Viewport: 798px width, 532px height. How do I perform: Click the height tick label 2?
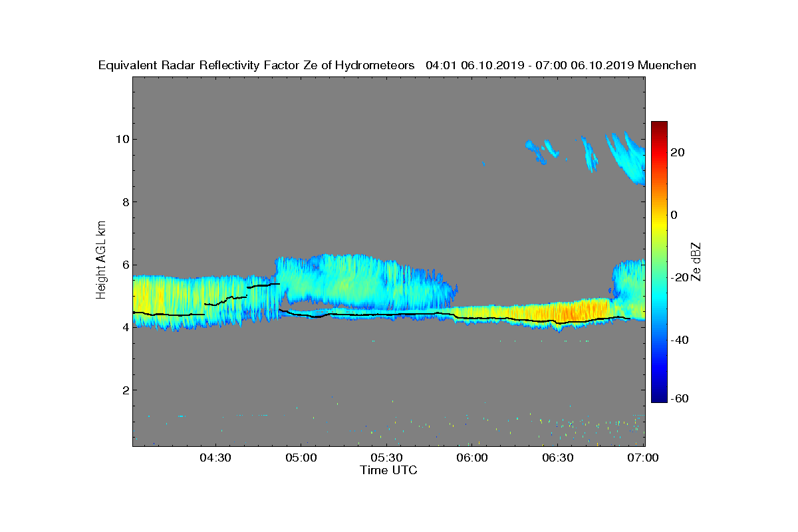pos(124,390)
